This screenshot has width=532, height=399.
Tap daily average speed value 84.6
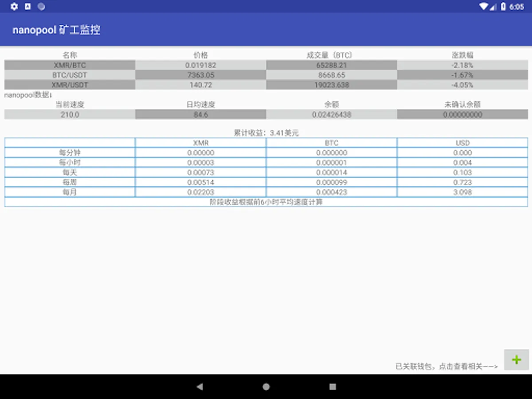[201, 114]
